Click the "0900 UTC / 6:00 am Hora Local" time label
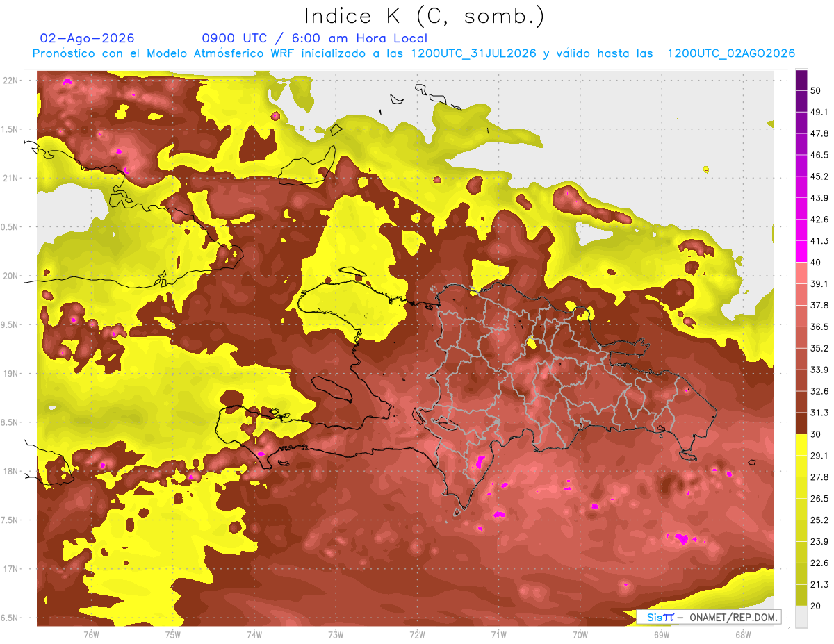This screenshot has width=834, height=644. pos(314,38)
